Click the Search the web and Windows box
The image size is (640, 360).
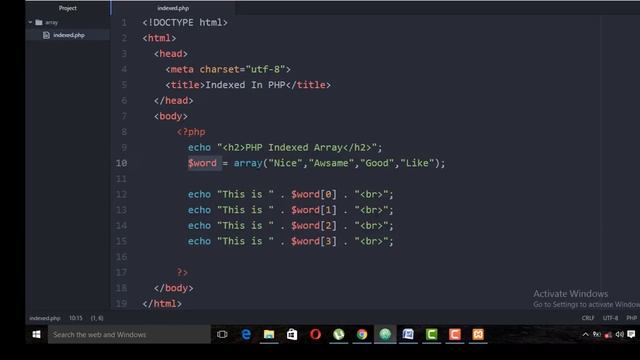pyautogui.click(x=129, y=335)
